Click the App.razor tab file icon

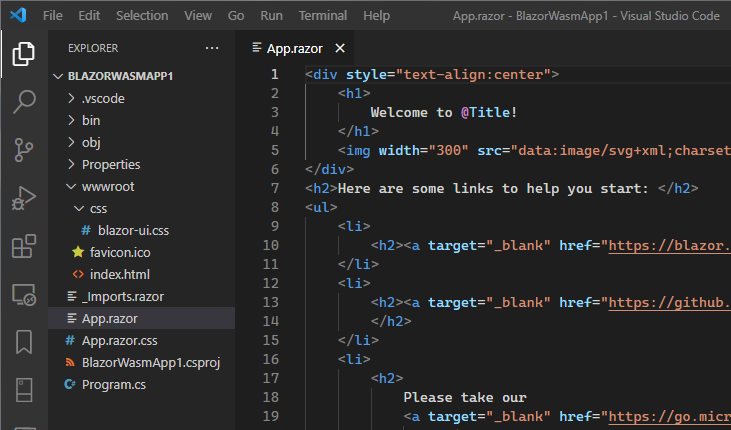256,48
